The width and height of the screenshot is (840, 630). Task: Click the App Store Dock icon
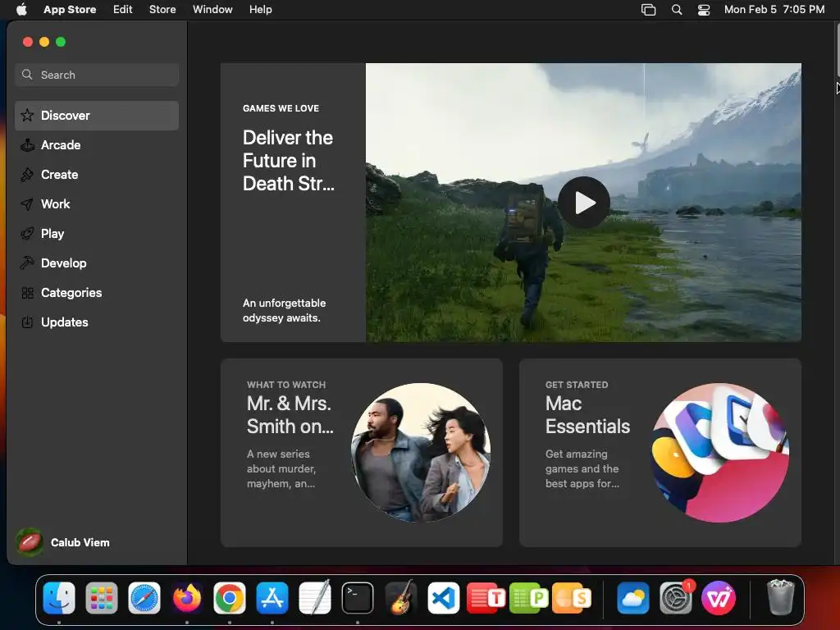click(272, 598)
